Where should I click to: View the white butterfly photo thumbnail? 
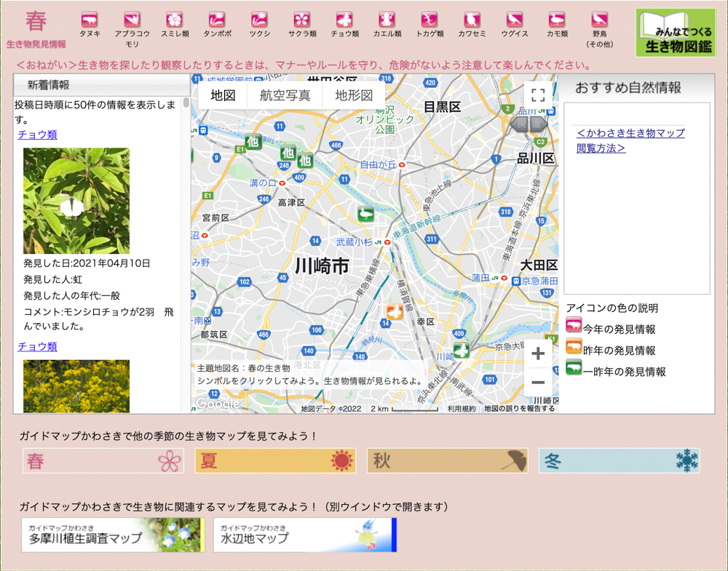tap(76, 201)
